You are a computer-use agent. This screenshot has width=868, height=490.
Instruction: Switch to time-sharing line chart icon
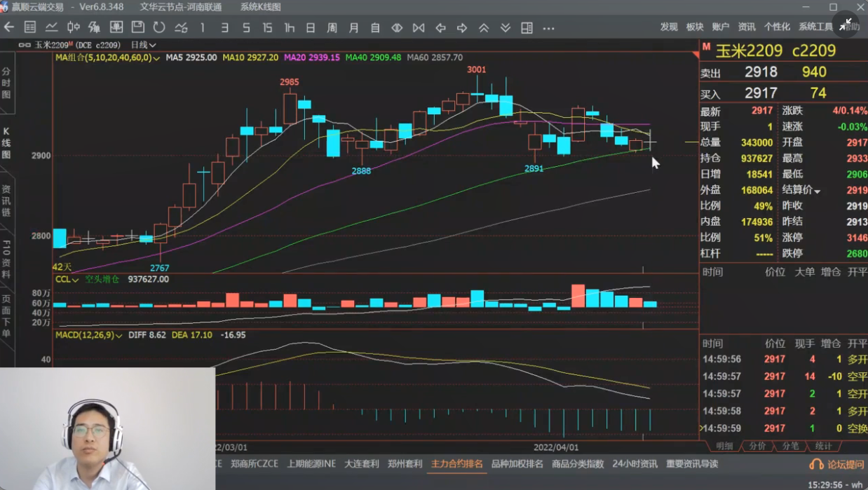[52, 27]
